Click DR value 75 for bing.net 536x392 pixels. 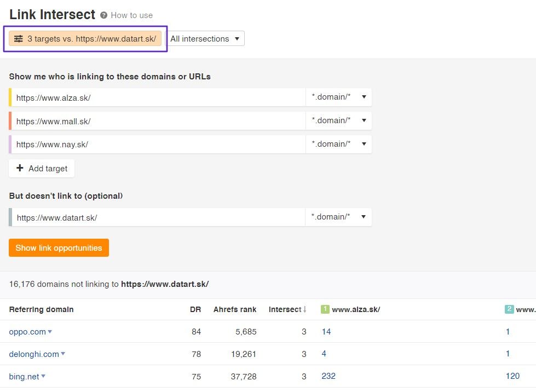tap(196, 377)
